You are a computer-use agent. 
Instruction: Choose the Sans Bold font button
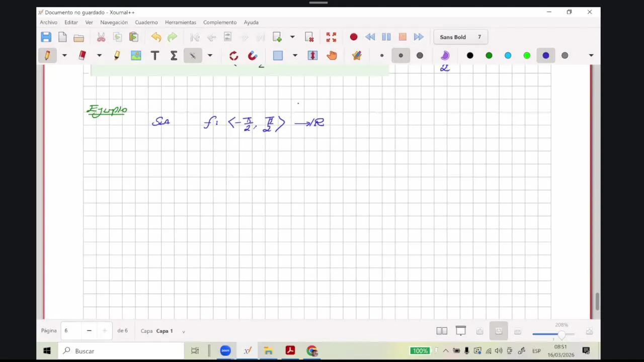(x=460, y=37)
